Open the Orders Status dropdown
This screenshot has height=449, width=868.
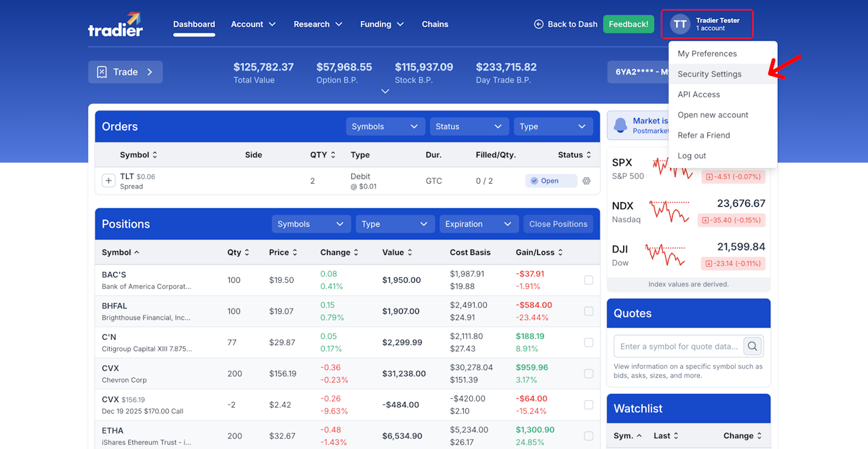(469, 127)
